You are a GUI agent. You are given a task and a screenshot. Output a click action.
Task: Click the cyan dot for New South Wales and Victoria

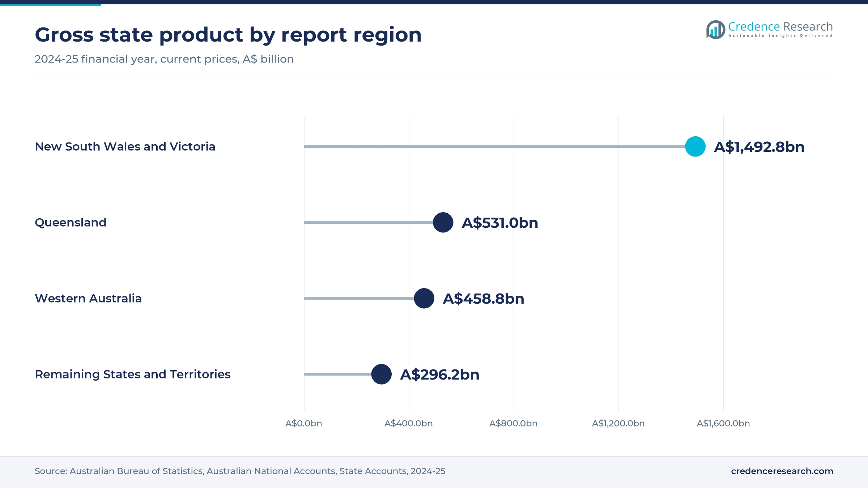tap(695, 146)
